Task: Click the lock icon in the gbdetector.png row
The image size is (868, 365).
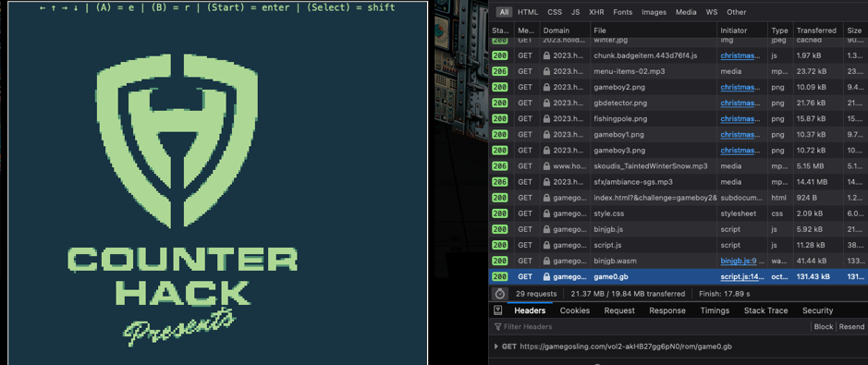Action: 547,103
